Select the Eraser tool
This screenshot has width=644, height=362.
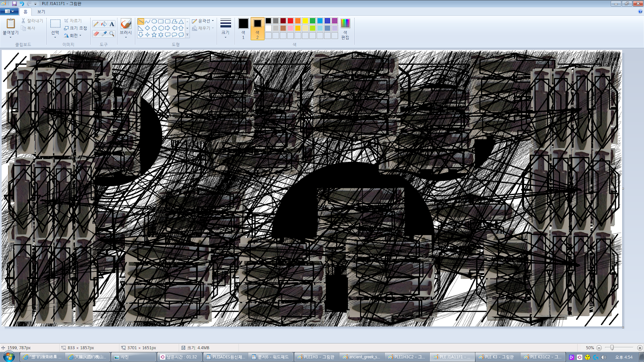coord(96,34)
